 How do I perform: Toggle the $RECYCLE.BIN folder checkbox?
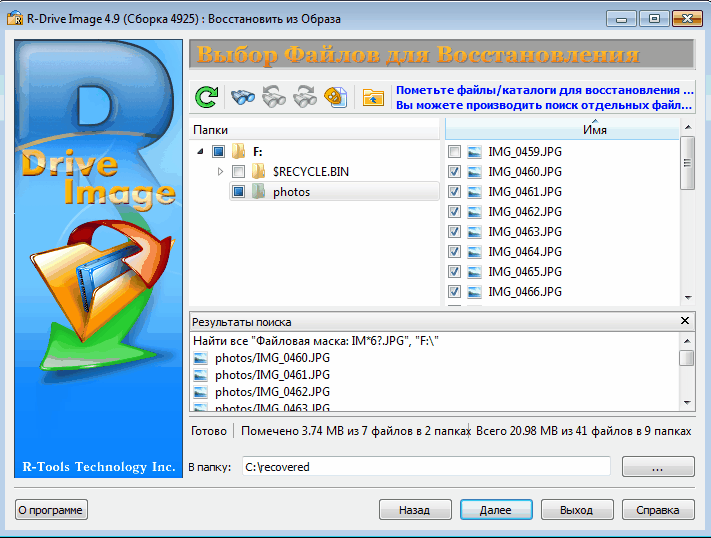click(239, 171)
